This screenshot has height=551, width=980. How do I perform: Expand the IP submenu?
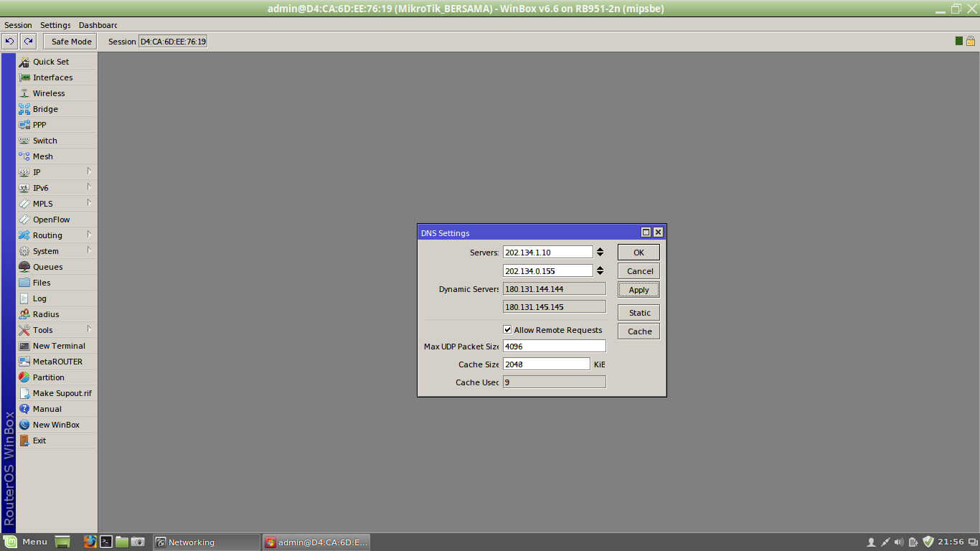click(57, 172)
